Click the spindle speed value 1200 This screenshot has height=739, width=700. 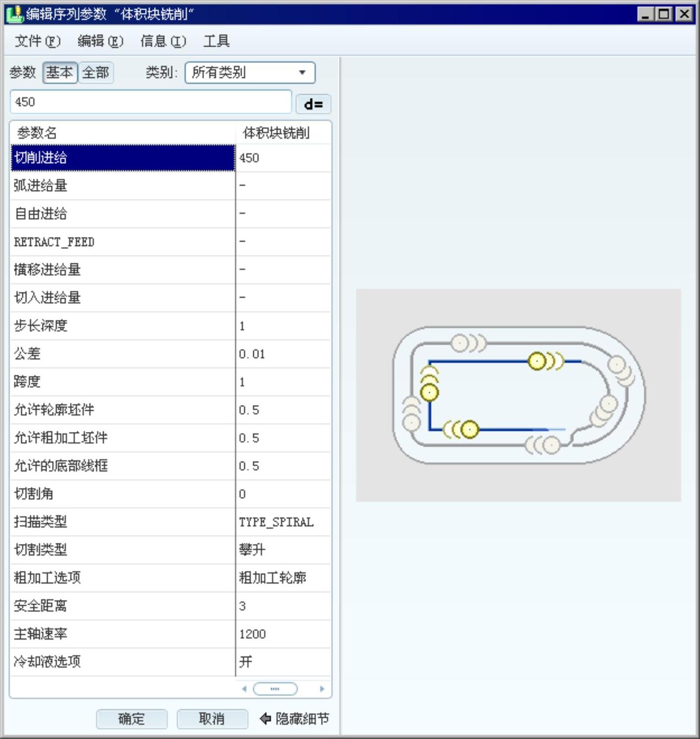(283, 634)
